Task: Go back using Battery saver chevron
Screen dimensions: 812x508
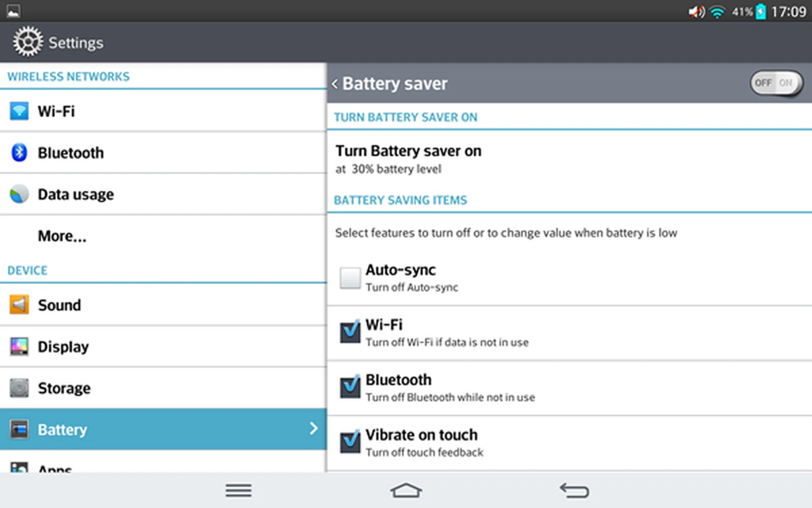Action: (335, 84)
